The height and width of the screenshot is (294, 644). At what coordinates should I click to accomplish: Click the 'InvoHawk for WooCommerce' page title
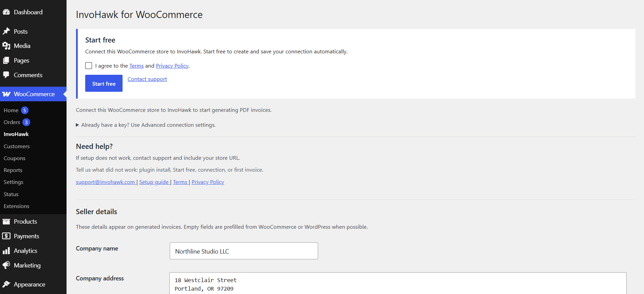139,15
